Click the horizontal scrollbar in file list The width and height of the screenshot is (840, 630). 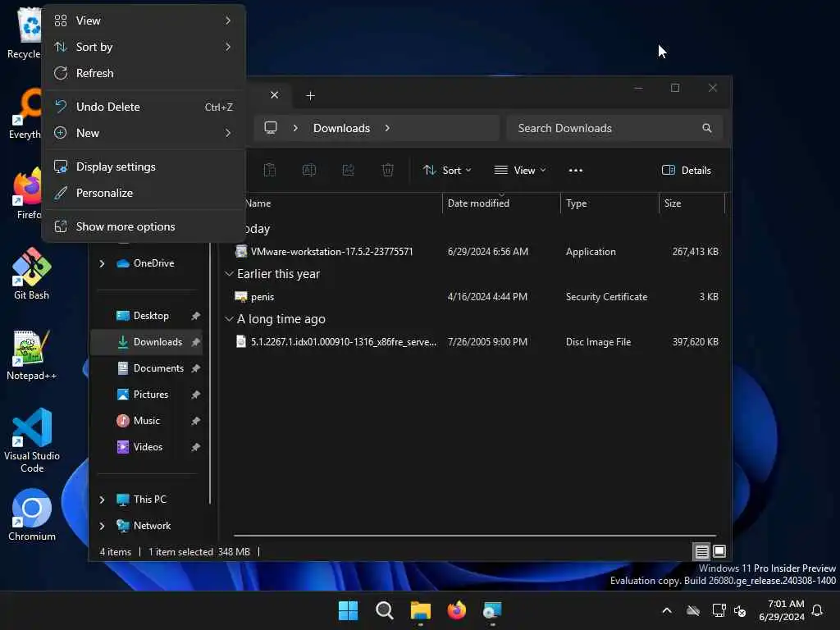pos(475,535)
